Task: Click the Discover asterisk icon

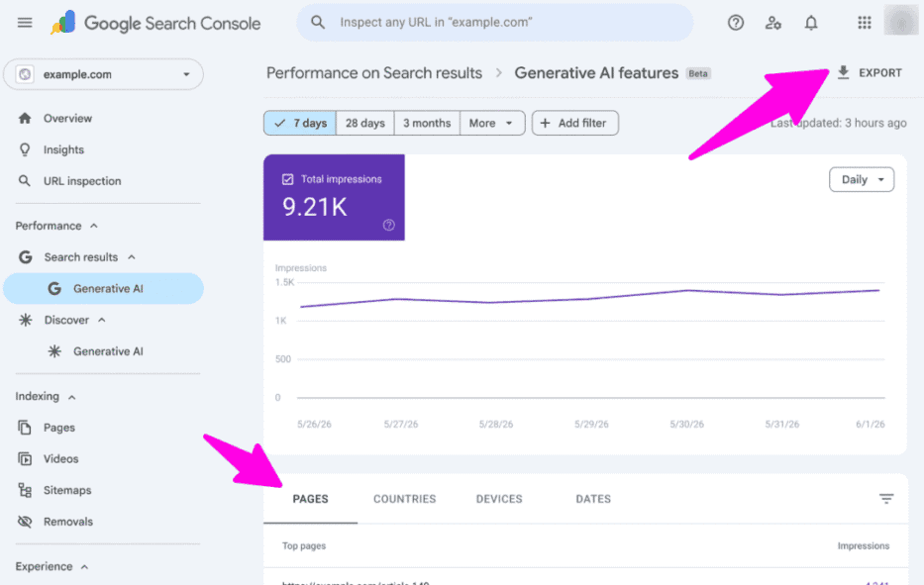Action: (x=26, y=320)
